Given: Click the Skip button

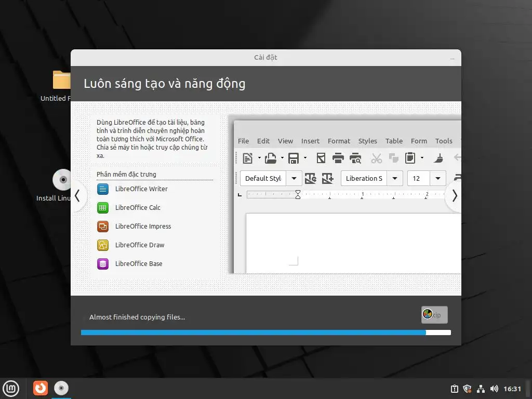Looking at the screenshot, I should point(434,315).
